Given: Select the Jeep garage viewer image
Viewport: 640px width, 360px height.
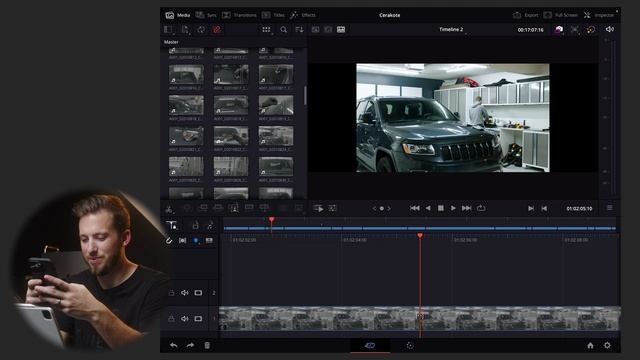Looking at the screenshot, I should 453,118.
